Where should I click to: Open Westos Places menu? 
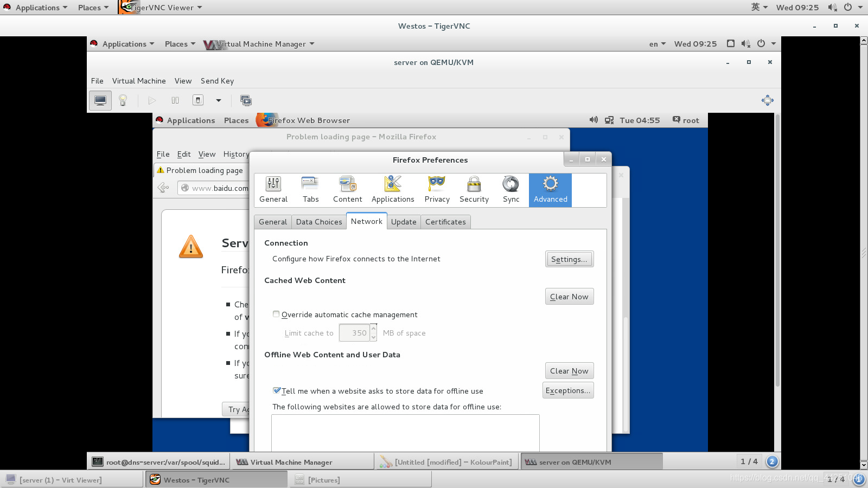(180, 44)
